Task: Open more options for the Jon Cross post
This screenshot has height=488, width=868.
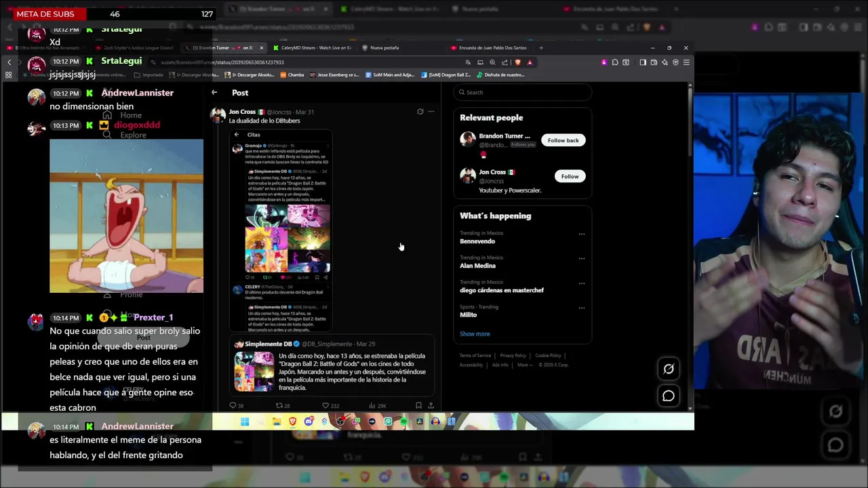Action: 431,111
